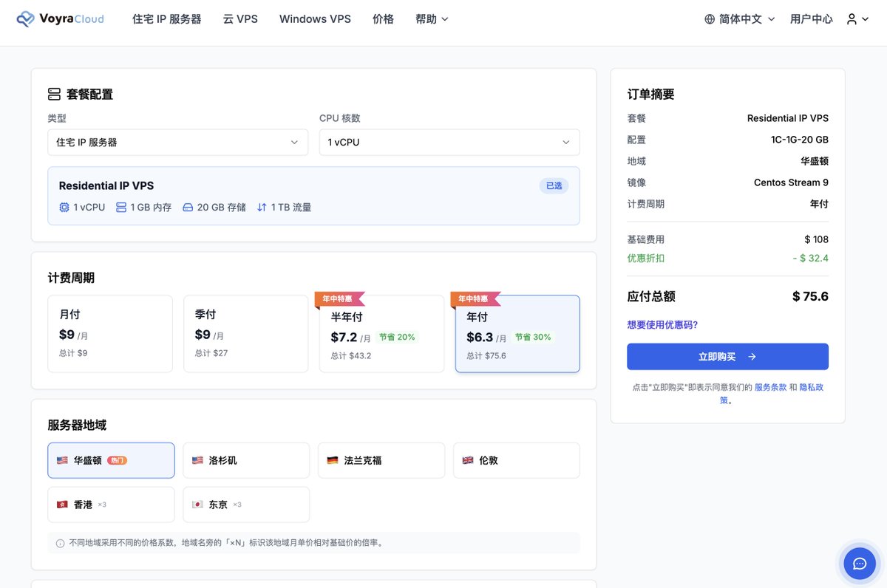The height and width of the screenshot is (588, 887).
Task: Choose the 法兰克福 server region
Action: click(x=381, y=460)
